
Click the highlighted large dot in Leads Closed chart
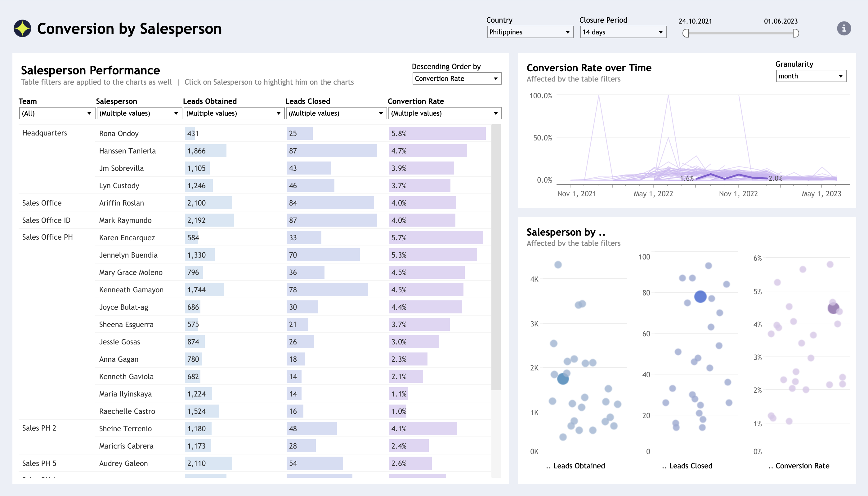[x=700, y=297]
